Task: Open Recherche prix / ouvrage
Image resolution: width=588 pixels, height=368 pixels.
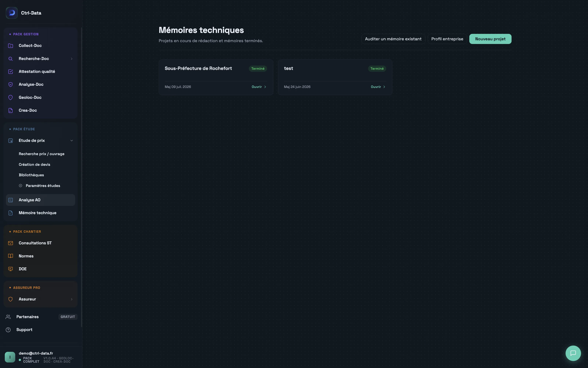Action: click(42, 154)
